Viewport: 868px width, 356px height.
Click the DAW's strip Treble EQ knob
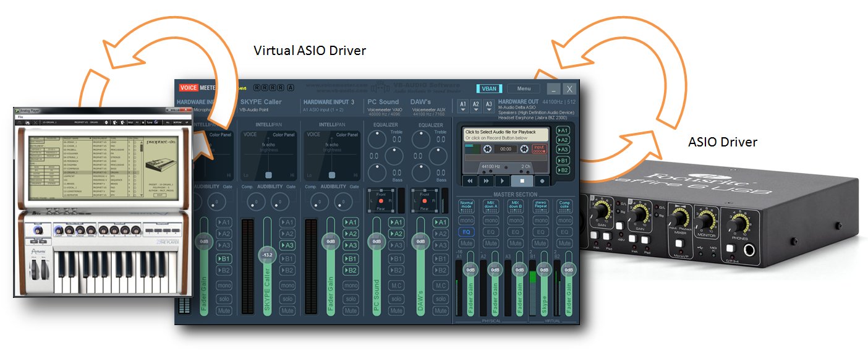tap(420, 139)
